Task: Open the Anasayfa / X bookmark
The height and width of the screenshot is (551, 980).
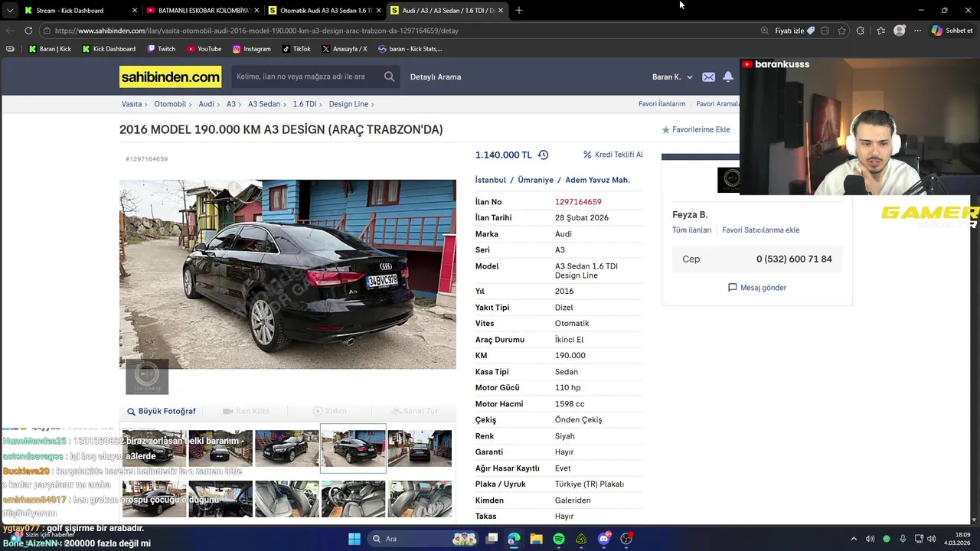Action: coord(345,49)
